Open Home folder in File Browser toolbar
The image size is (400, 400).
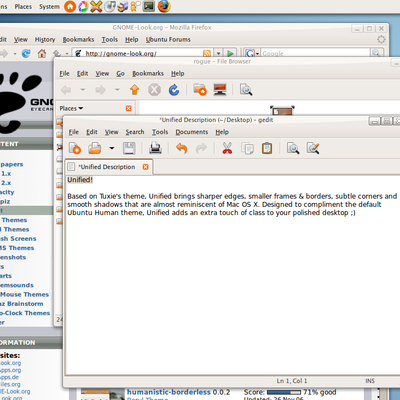(200, 90)
